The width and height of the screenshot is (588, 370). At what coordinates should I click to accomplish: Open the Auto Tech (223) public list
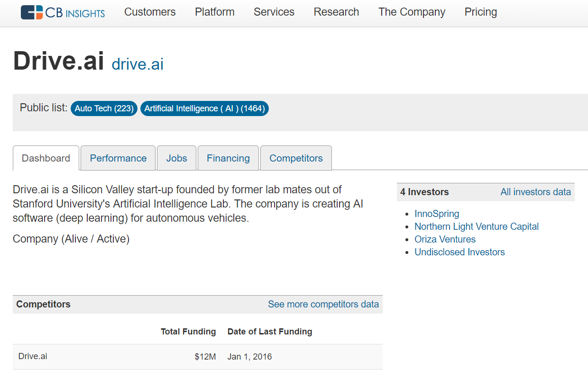tap(104, 108)
